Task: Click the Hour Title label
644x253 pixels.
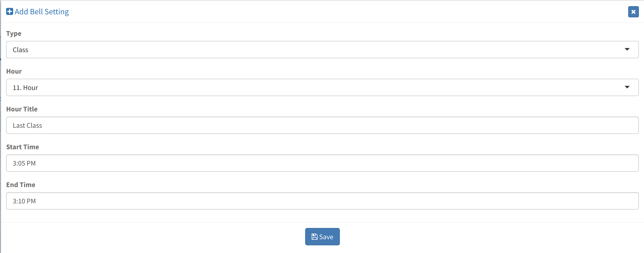Action: (x=22, y=109)
